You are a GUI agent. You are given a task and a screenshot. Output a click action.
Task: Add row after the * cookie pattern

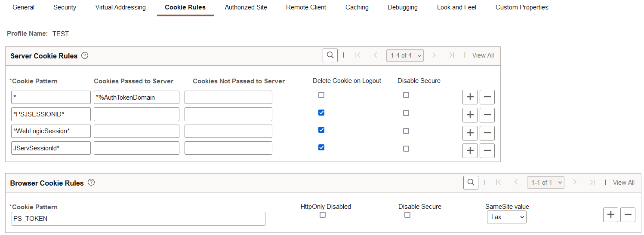pyautogui.click(x=470, y=97)
